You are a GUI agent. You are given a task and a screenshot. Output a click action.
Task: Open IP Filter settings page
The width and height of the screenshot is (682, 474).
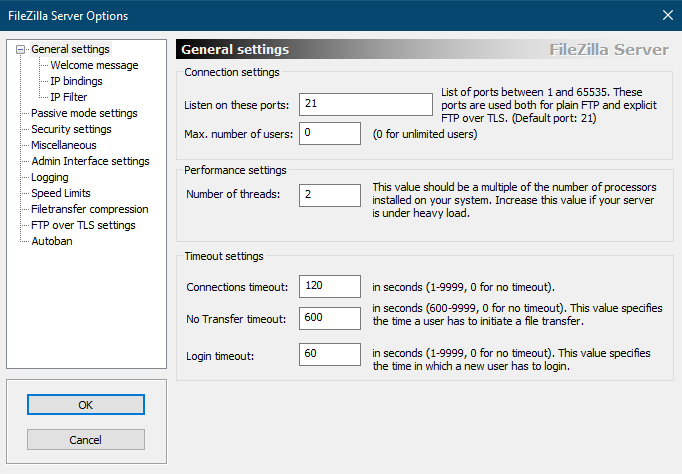68,97
